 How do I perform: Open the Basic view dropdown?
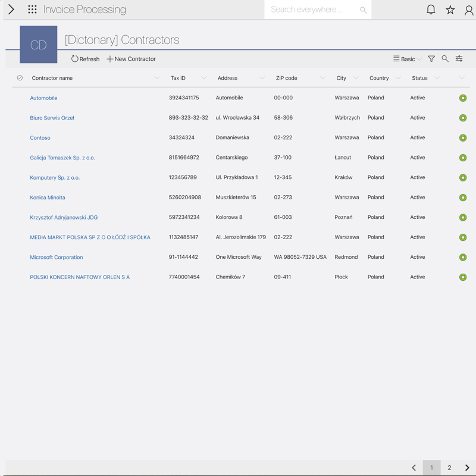(x=407, y=59)
